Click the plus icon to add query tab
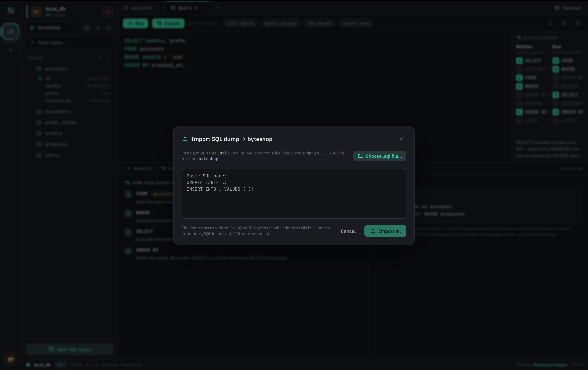The image size is (588, 370). (x=217, y=8)
